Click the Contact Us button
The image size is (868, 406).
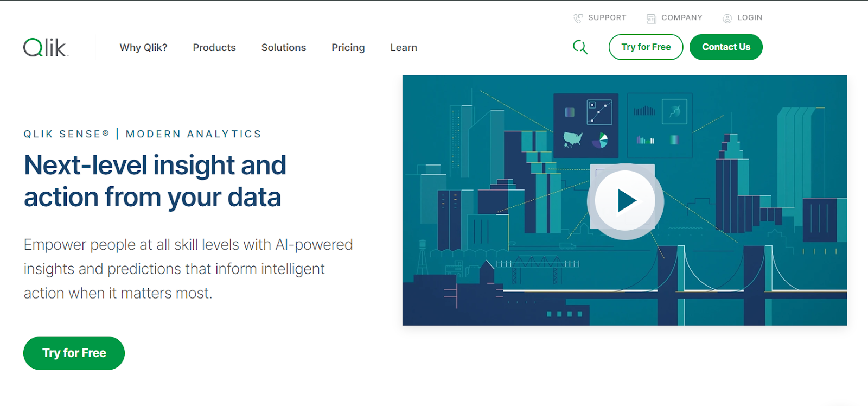(x=726, y=47)
